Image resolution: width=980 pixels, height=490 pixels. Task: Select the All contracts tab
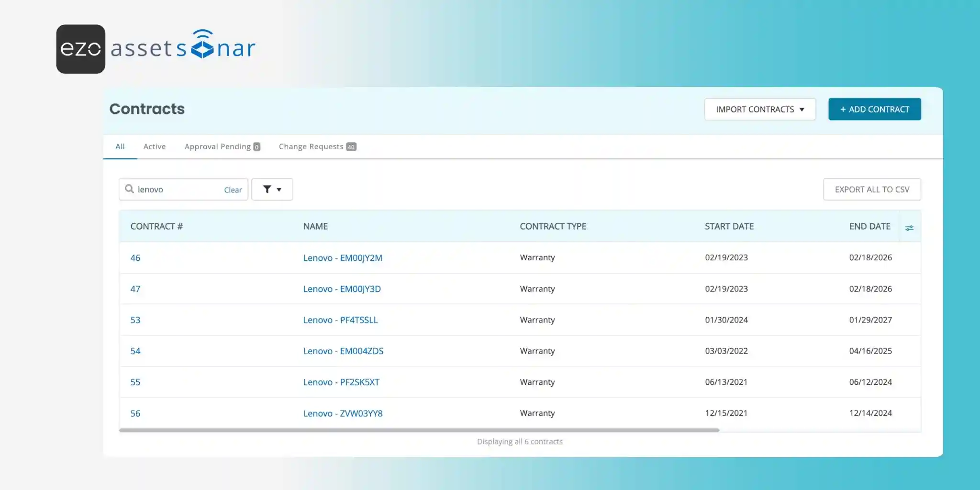click(x=120, y=146)
